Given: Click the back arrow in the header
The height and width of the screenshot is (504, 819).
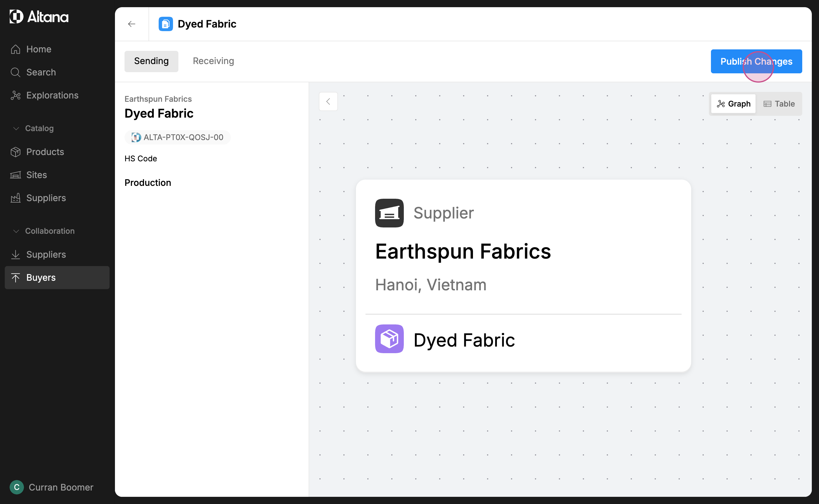Looking at the screenshot, I should (132, 24).
